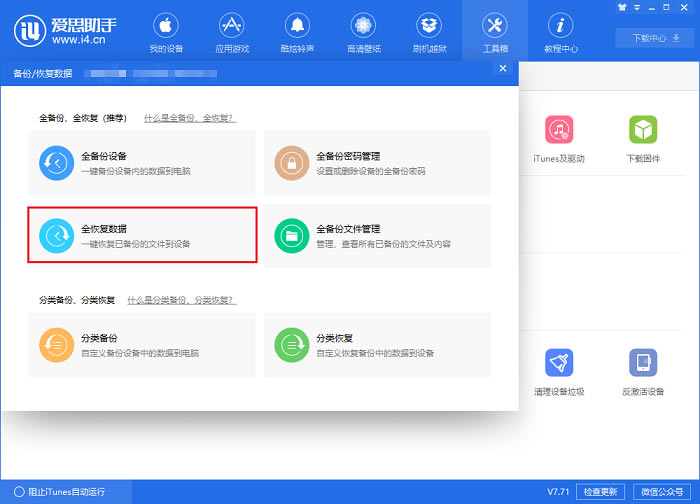Open 酷炫铃声 bell icon
Viewport: 700px width, 504px height.
297,26
